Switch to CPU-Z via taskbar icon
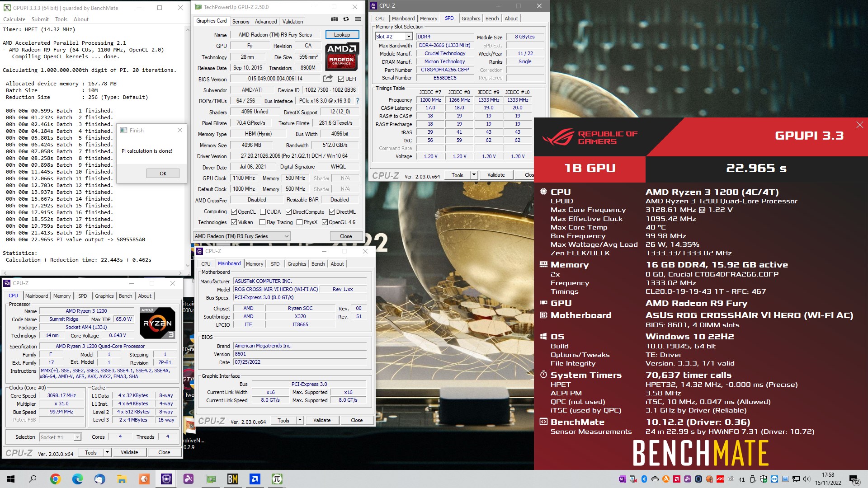Image resolution: width=868 pixels, height=488 pixels. (x=166, y=479)
